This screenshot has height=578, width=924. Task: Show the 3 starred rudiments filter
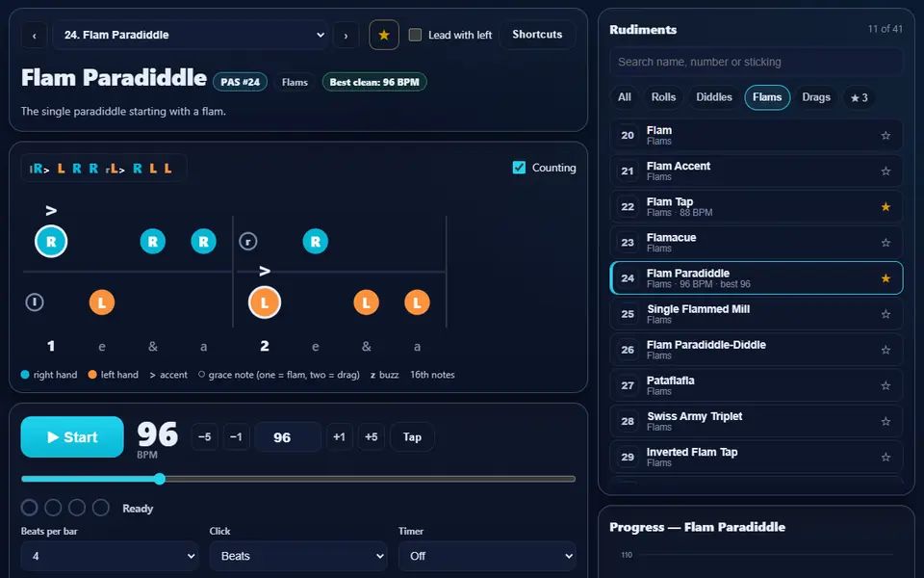(x=859, y=97)
